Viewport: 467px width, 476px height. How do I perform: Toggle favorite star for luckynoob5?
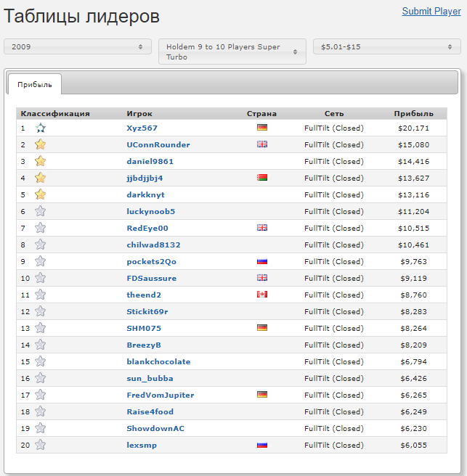[41, 211]
